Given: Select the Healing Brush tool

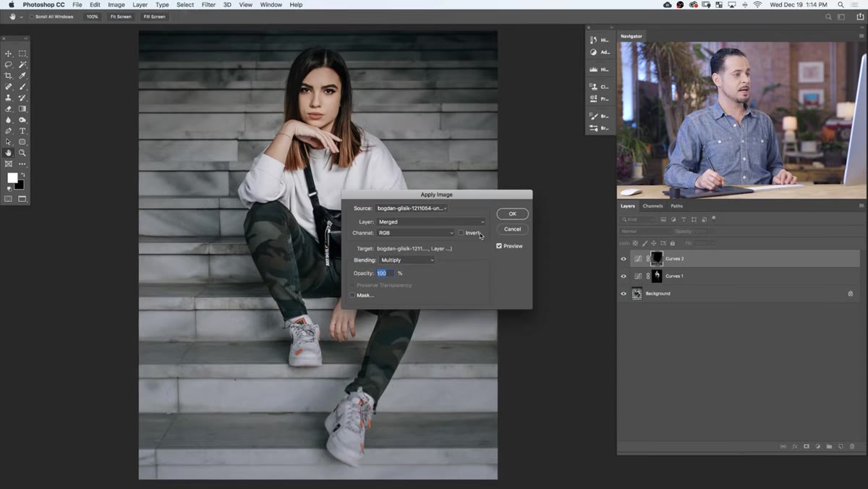Looking at the screenshot, I should tap(9, 87).
